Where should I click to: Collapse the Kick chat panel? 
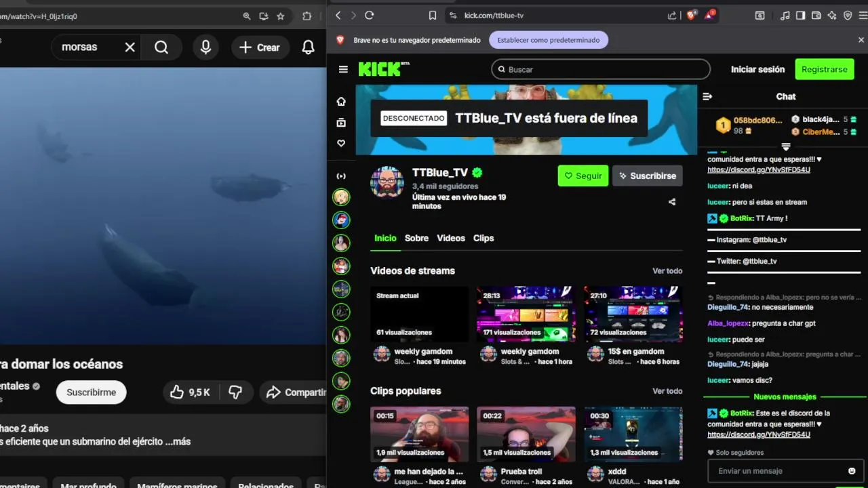coord(707,96)
